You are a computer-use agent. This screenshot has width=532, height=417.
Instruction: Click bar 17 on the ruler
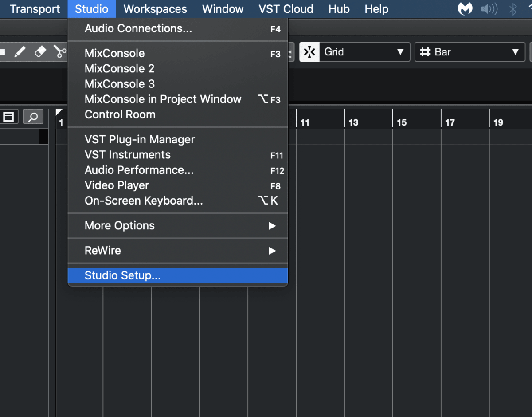pos(450,122)
